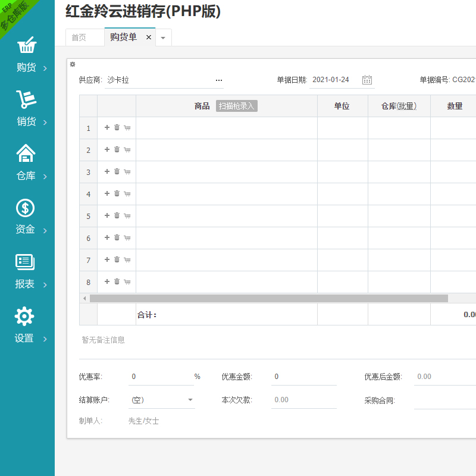Close the 购货单 tab

point(149,37)
